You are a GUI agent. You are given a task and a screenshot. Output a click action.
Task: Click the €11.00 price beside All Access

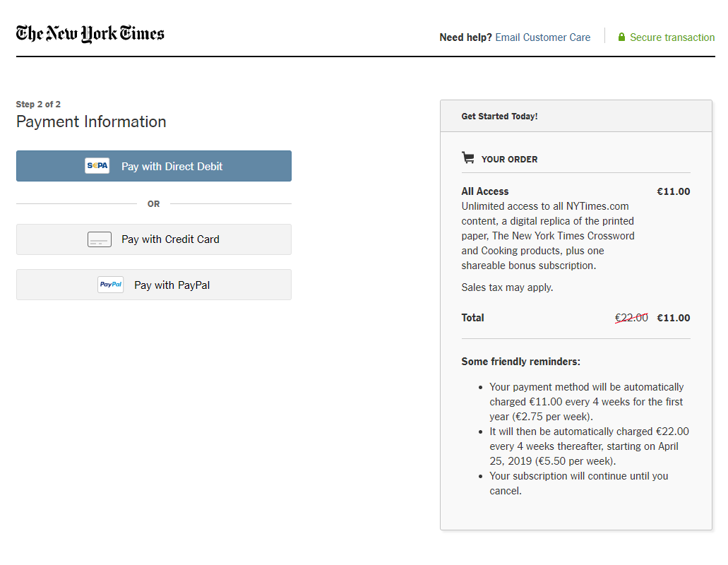click(x=673, y=191)
